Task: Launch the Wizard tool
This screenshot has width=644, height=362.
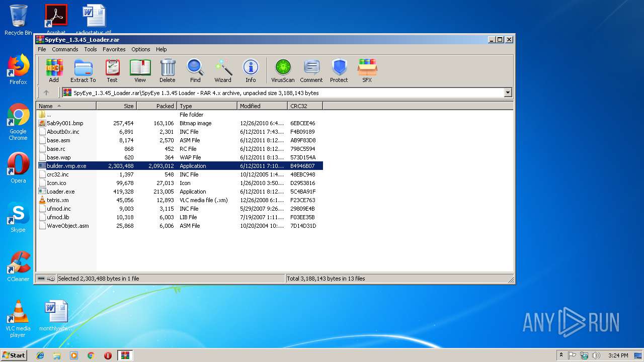Action: [x=223, y=71]
